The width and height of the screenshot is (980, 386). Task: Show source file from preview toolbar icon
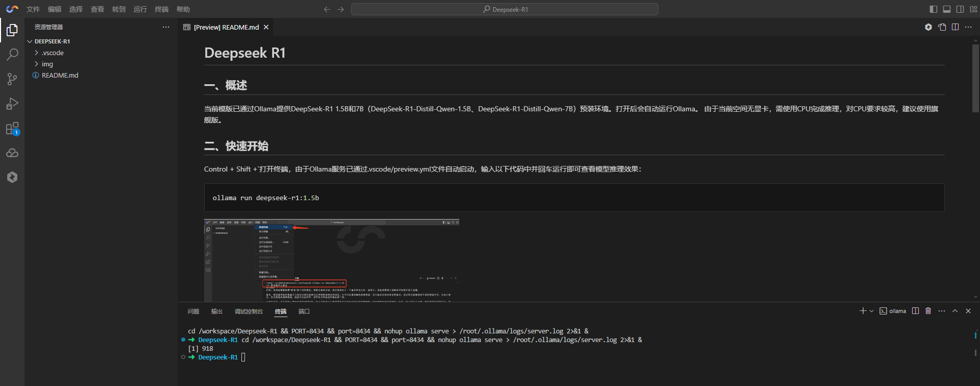pos(942,27)
